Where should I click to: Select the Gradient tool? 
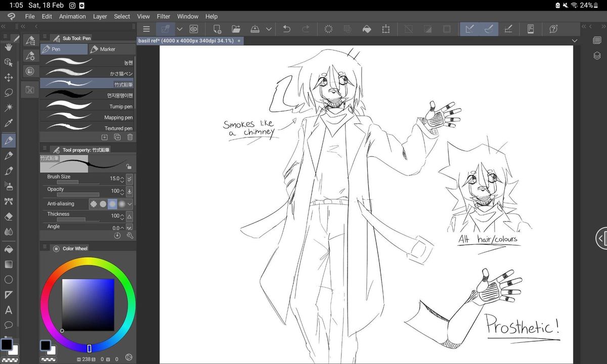[x=9, y=264]
